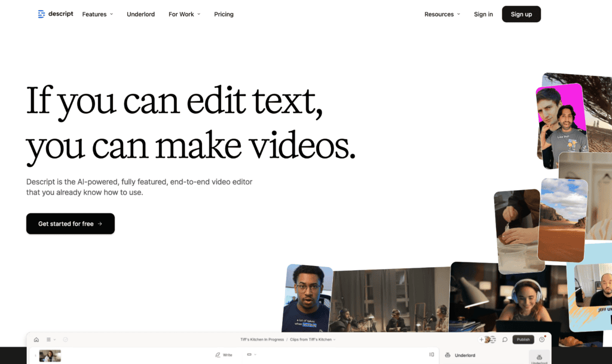612x364 pixels.
Task: Click the help icon right of Publish
Action: point(542,339)
